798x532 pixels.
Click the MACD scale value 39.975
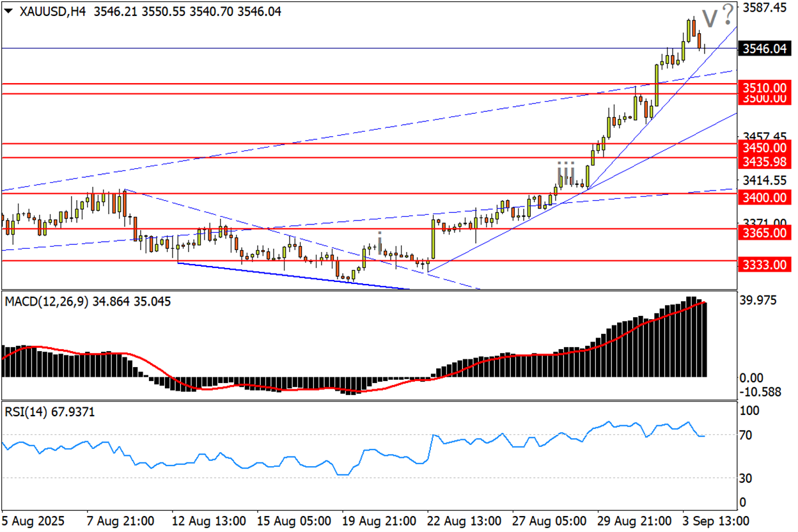click(x=760, y=301)
